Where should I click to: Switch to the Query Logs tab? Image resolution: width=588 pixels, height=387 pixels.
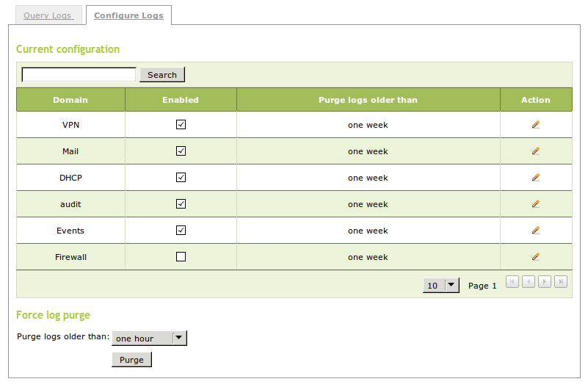point(48,15)
